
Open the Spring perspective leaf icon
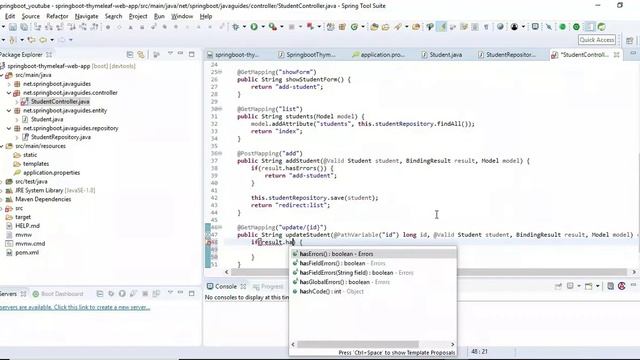601,27
